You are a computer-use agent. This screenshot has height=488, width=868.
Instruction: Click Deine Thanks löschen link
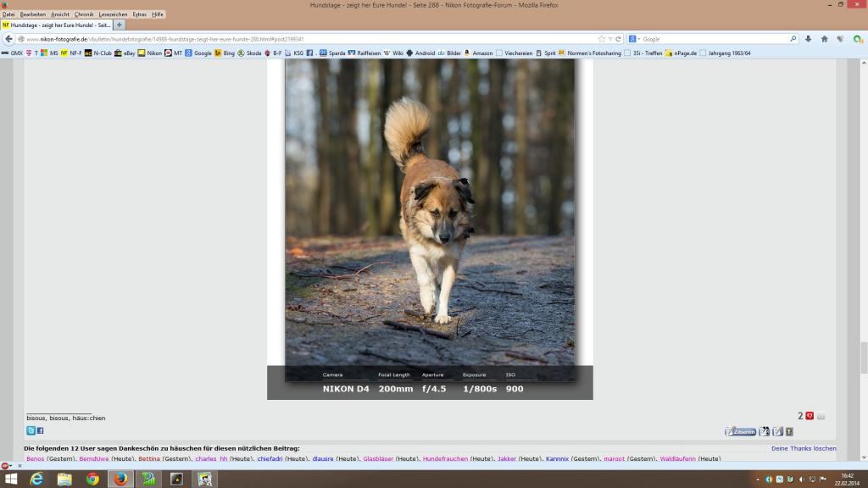point(804,448)
